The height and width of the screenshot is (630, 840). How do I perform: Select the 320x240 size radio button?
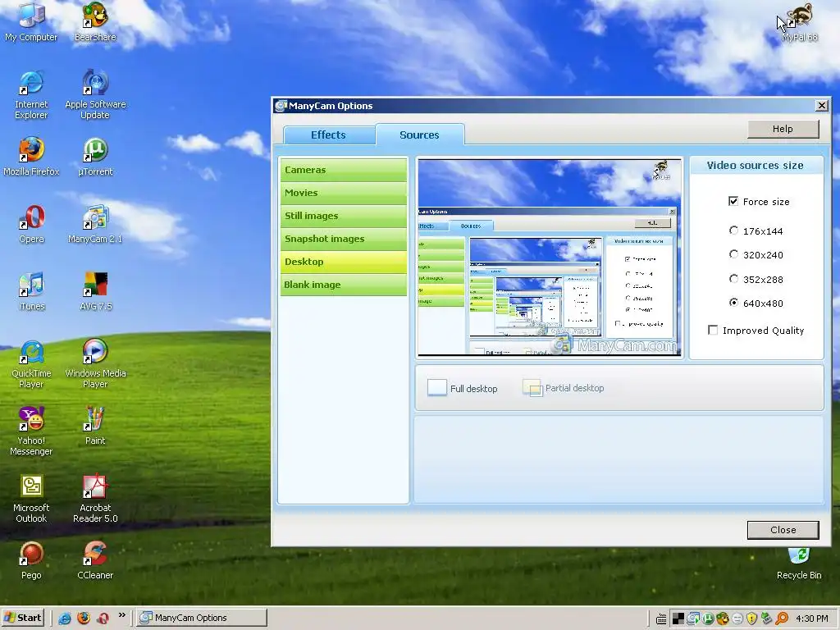click(734, 254)
